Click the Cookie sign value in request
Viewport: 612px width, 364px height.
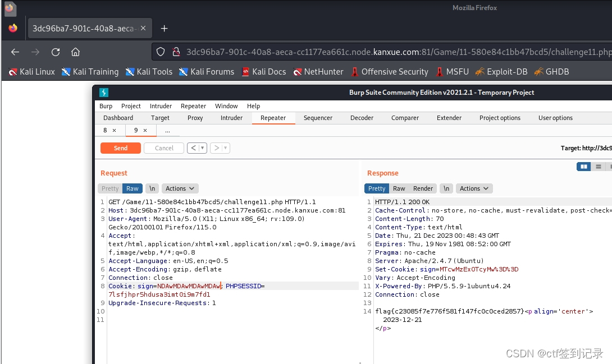tap(189, 286)
